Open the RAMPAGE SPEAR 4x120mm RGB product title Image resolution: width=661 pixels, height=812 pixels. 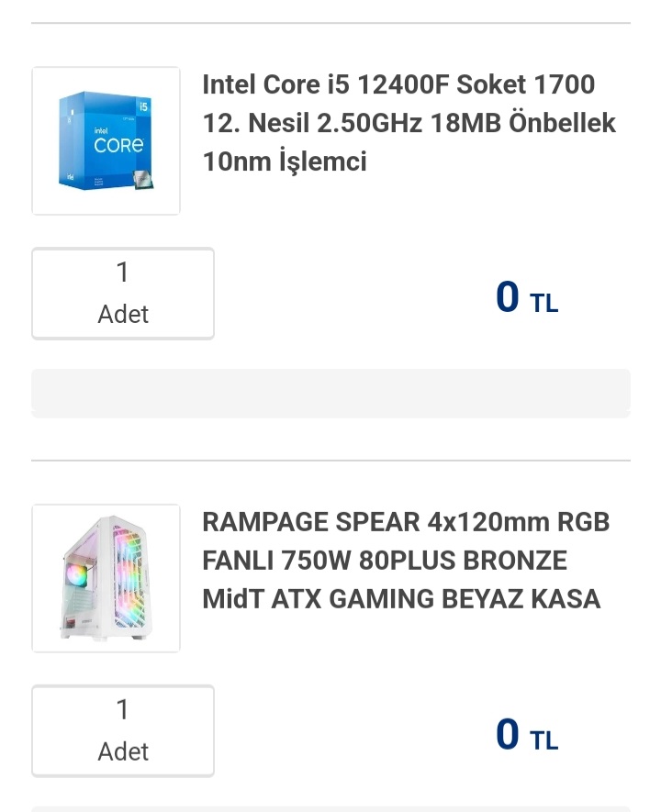pos(406,561)
